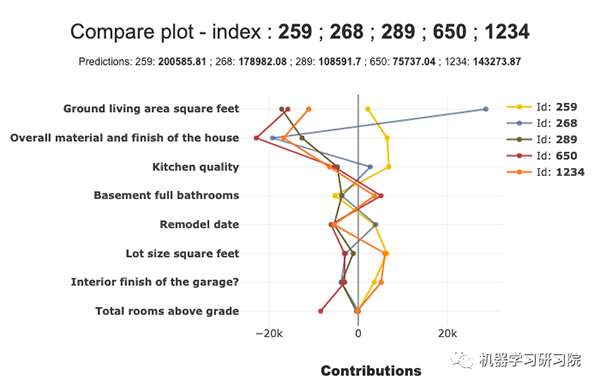
Task: Click the 'Lot size square feet' label
Action: tap(182, 254)
